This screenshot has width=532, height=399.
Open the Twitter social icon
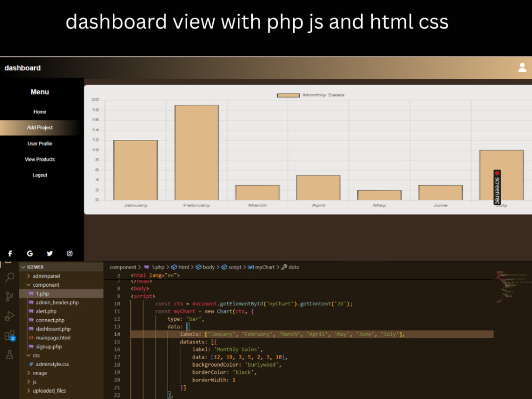coord(50,253)
